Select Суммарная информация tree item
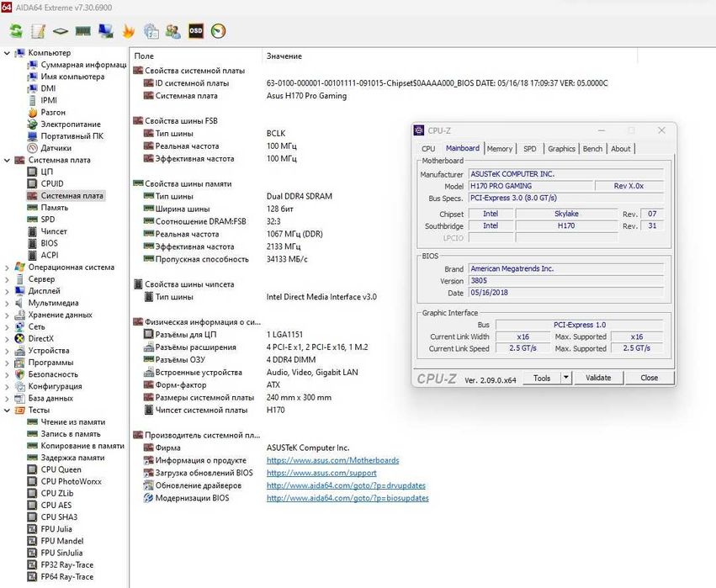Viewport: 716px width, 588px height. pos(83,65)
